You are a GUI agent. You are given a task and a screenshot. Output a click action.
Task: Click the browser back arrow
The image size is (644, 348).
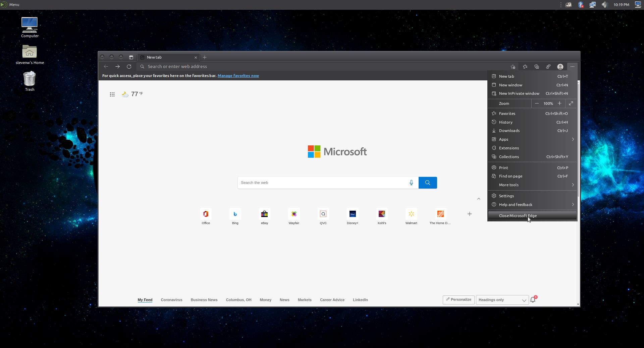(106, 67)
